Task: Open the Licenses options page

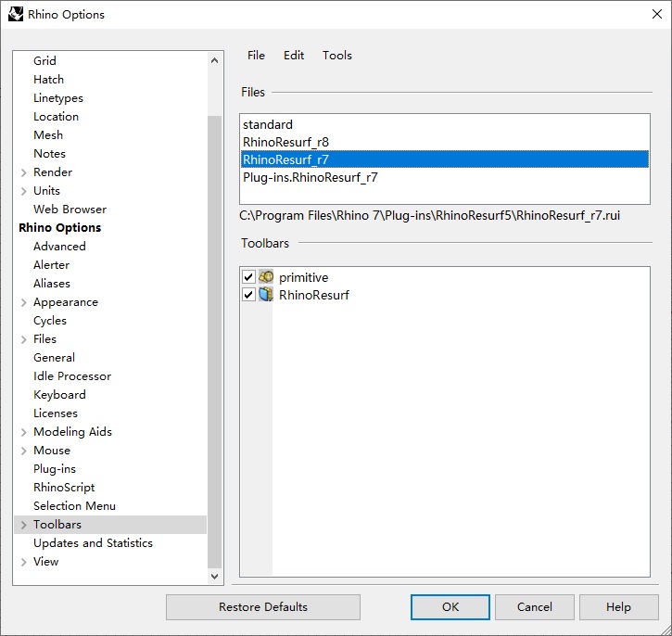Action: tap(56, 413)
